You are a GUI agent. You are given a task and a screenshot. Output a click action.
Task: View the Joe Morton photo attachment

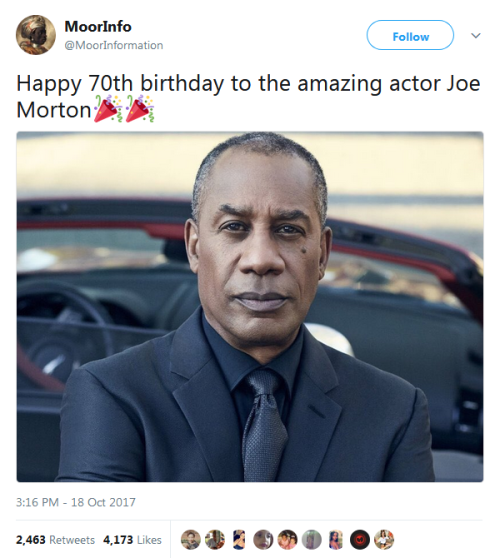(x=250, y=307)
